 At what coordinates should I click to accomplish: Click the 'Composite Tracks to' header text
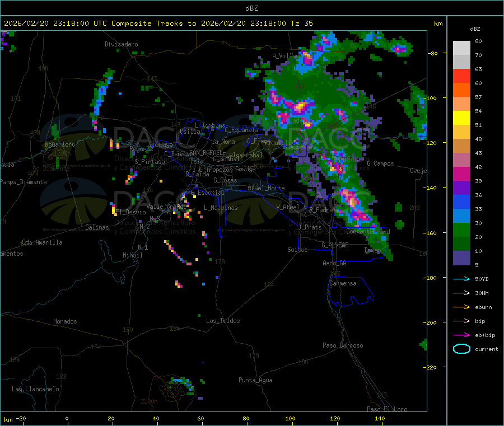coord(153,24)
